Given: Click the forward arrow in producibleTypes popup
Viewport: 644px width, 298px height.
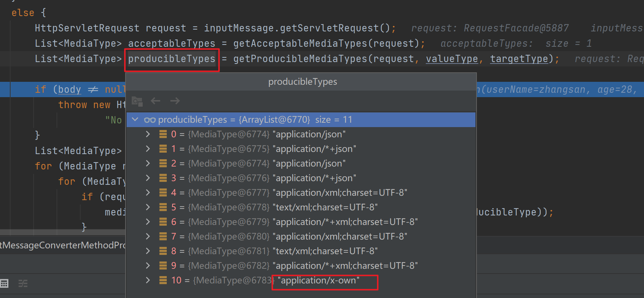Looking at the screenshot, I should pyautogui.click(x=175, y=101).
